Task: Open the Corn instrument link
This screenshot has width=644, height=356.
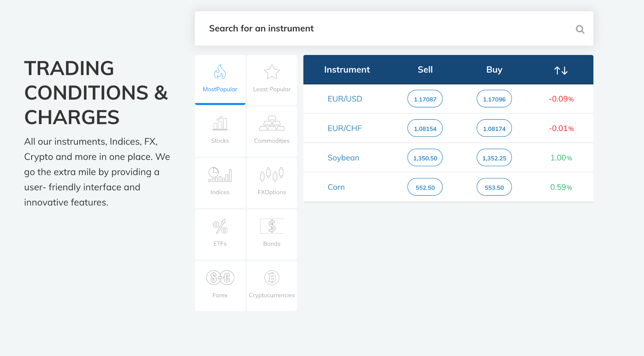Action: (336, 187)
